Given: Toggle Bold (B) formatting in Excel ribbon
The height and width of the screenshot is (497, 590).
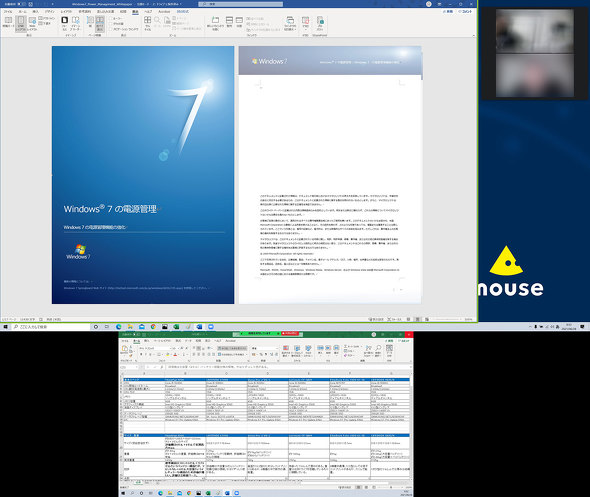Looking at the screenshot, I should pos(141,354).
